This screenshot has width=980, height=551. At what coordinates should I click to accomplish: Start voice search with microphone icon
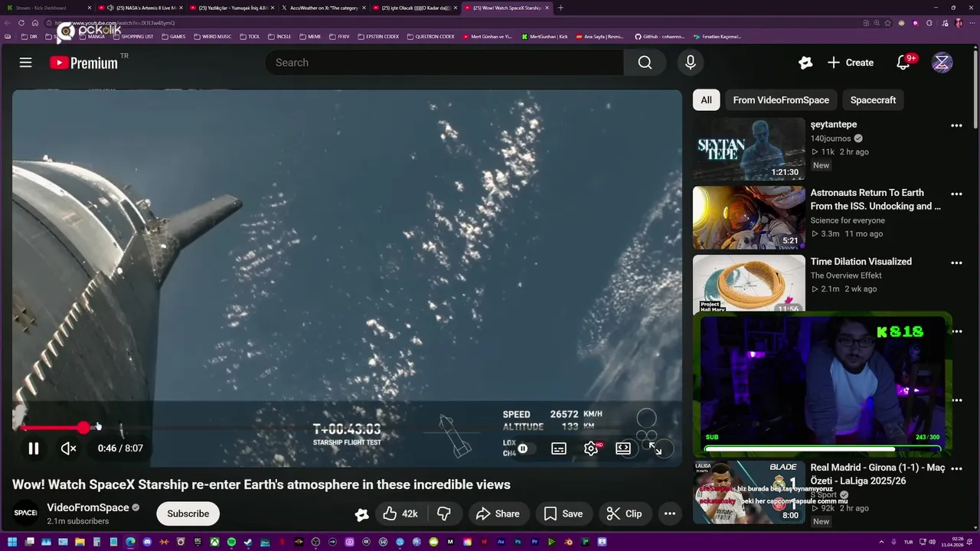click(691, 63)
